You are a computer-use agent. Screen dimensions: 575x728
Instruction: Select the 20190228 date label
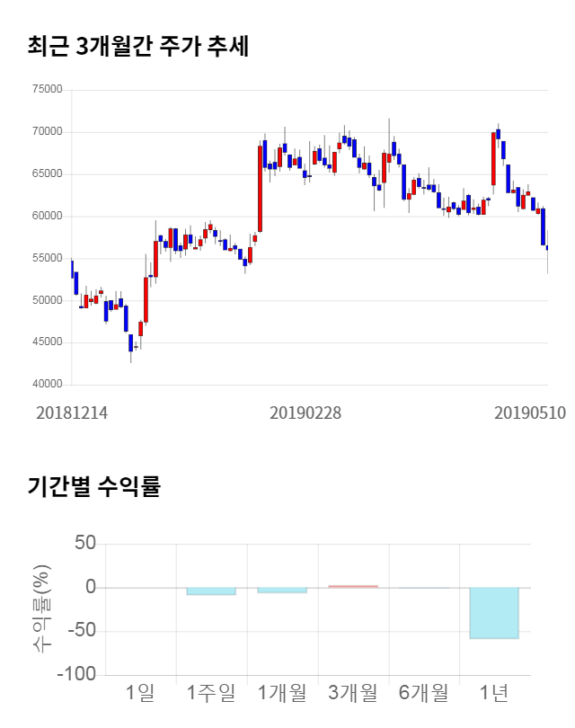pos(305,413)
